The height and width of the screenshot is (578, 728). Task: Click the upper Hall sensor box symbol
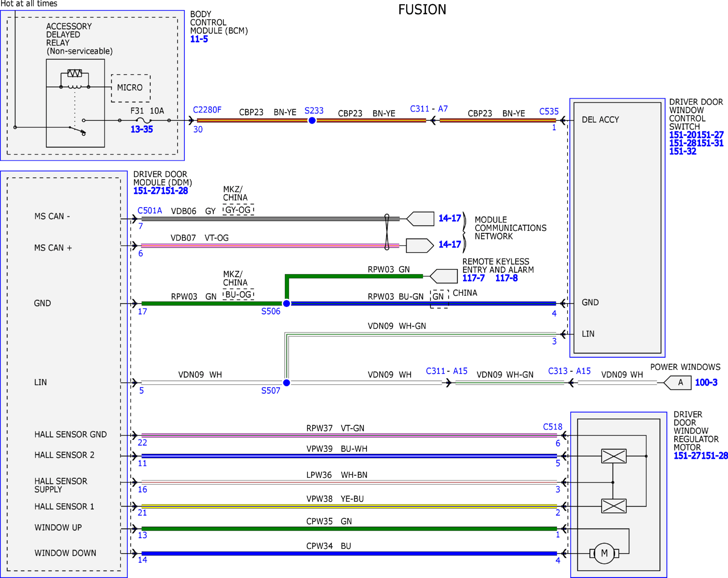614,456
